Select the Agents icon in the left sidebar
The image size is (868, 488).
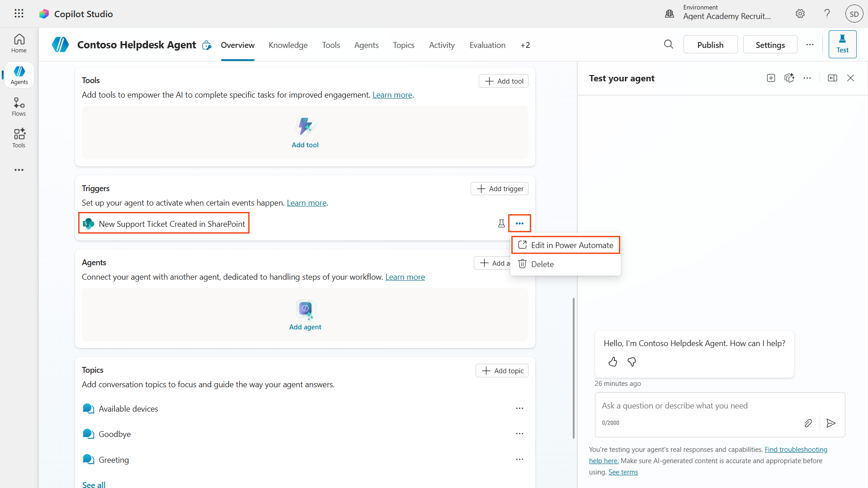pos(19,75)
